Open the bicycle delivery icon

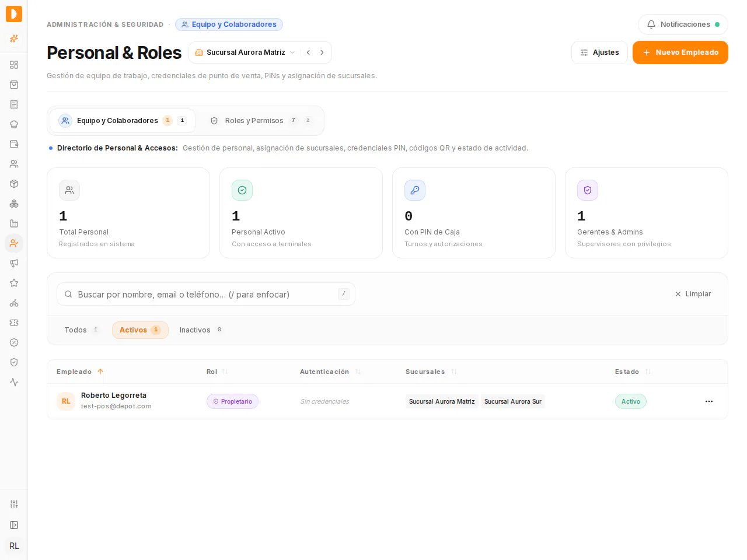(x=14, y=303)
